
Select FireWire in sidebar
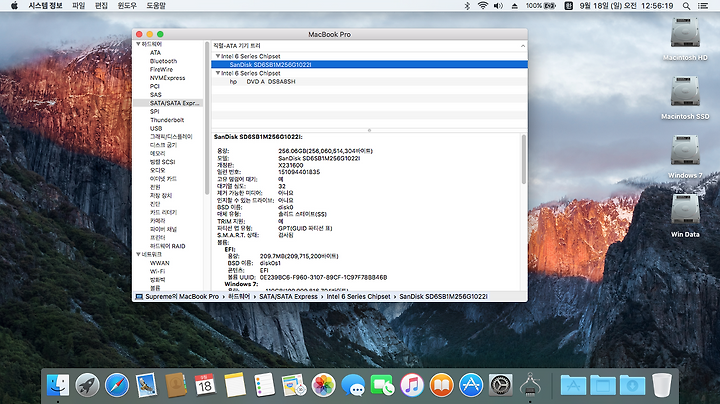(x=161, y=69)
